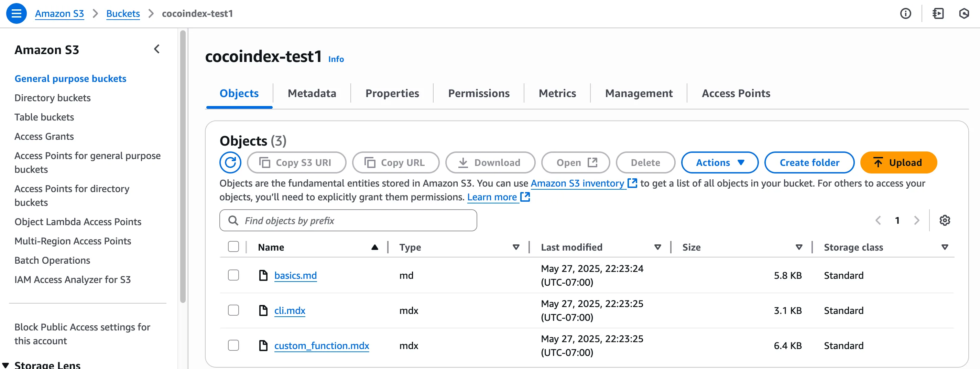Open table preferences gear icon
The height and width of the screenshot is (369, 980).
pyautogui.click(x=945, y=221)
